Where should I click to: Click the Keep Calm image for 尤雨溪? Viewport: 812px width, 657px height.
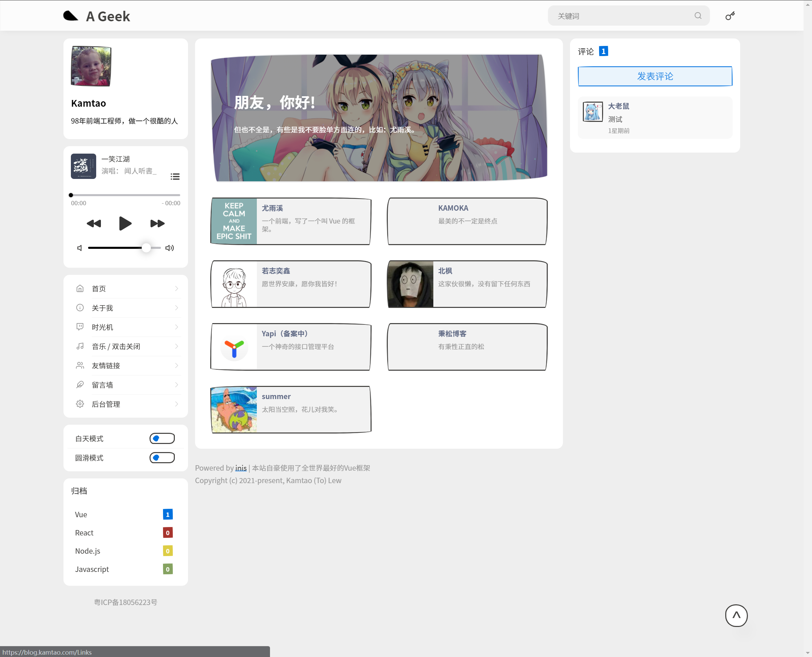point(234,222)
